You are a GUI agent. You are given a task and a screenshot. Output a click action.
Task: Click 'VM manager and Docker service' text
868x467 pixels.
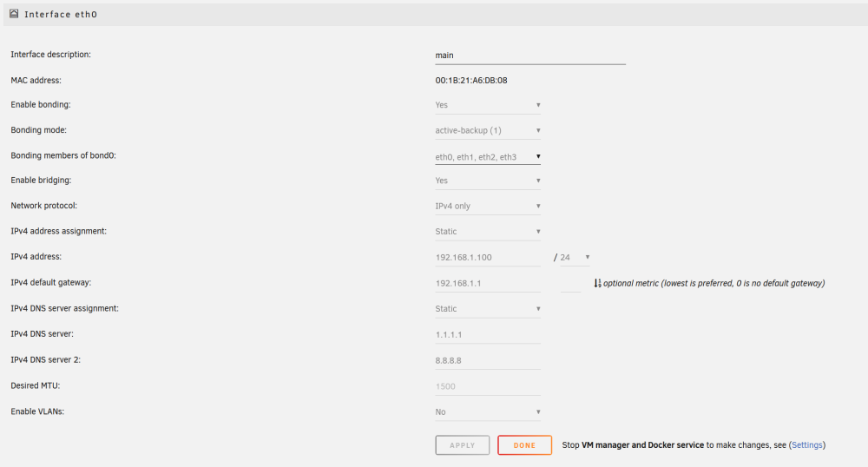click(642, 445)
